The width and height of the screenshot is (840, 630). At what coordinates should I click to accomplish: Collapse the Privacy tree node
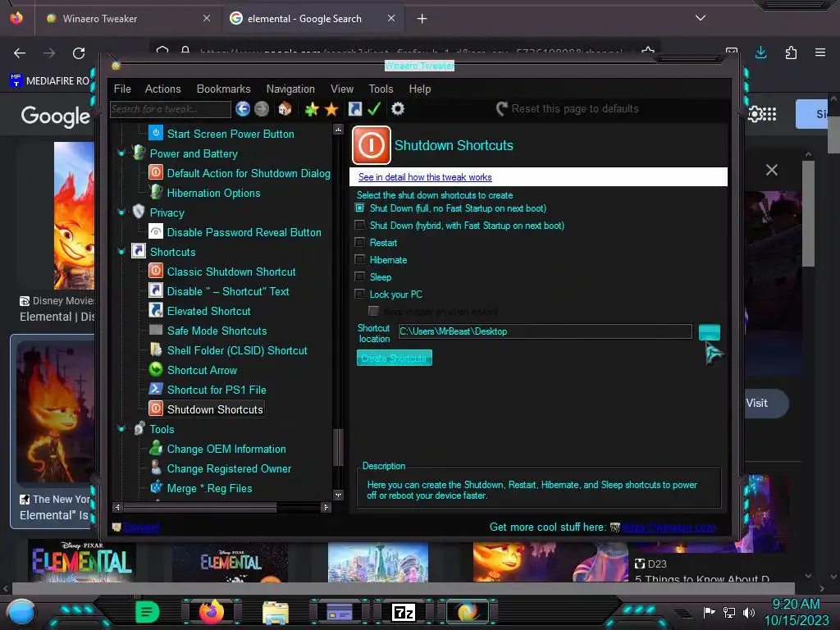point(121,212)
